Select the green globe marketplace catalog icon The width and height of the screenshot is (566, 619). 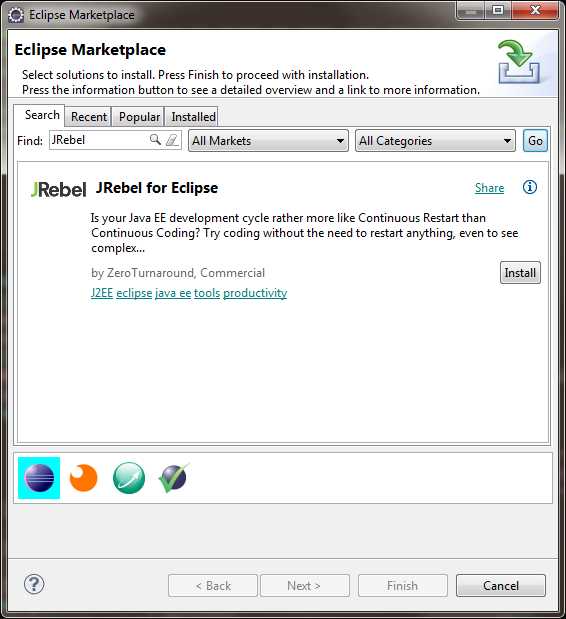click(x=129, y=478)
